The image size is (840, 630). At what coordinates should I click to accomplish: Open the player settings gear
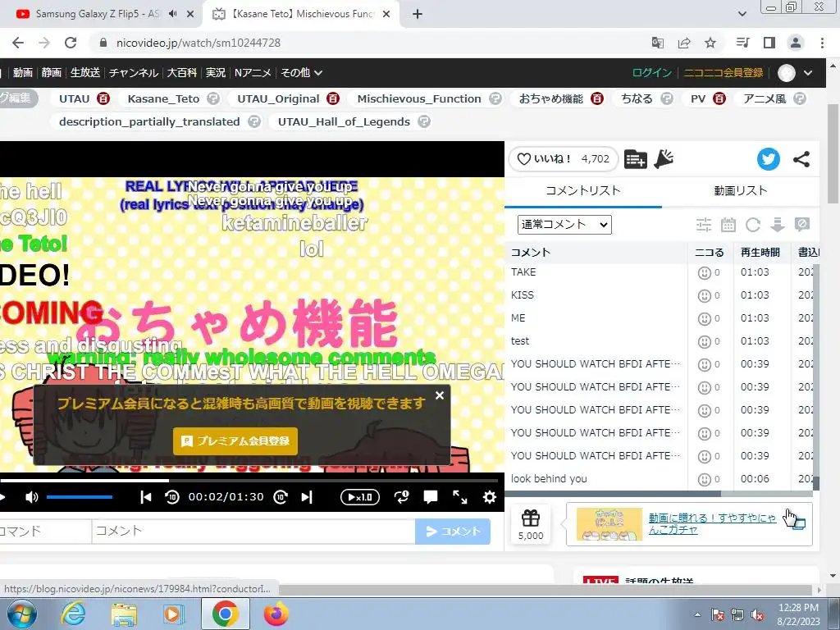click(x=489, y=497)
